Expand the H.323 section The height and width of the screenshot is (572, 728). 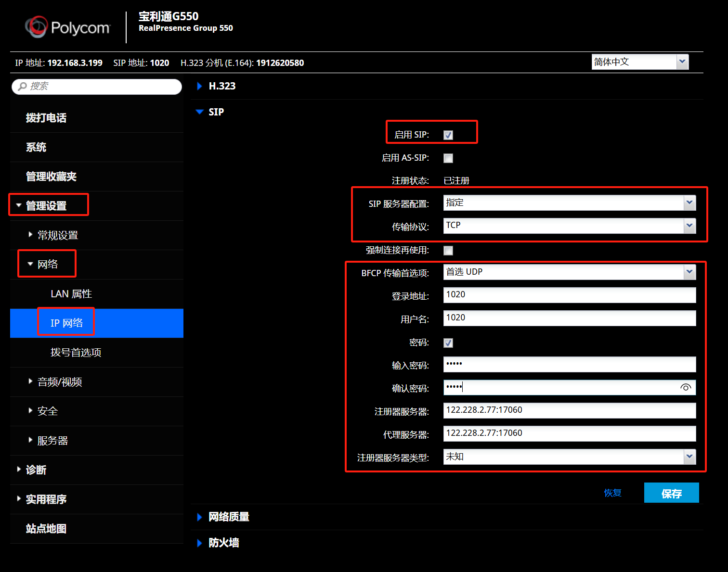click(200, 86)
